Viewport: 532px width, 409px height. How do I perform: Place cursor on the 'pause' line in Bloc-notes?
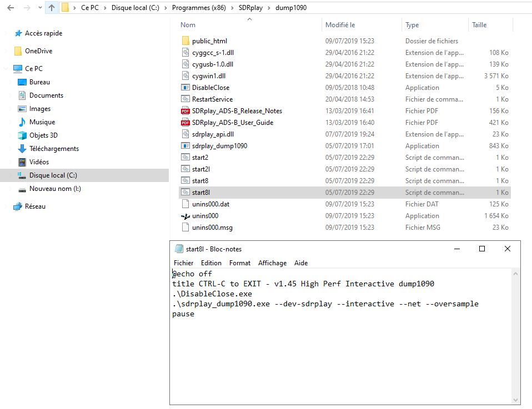[183, 314]
